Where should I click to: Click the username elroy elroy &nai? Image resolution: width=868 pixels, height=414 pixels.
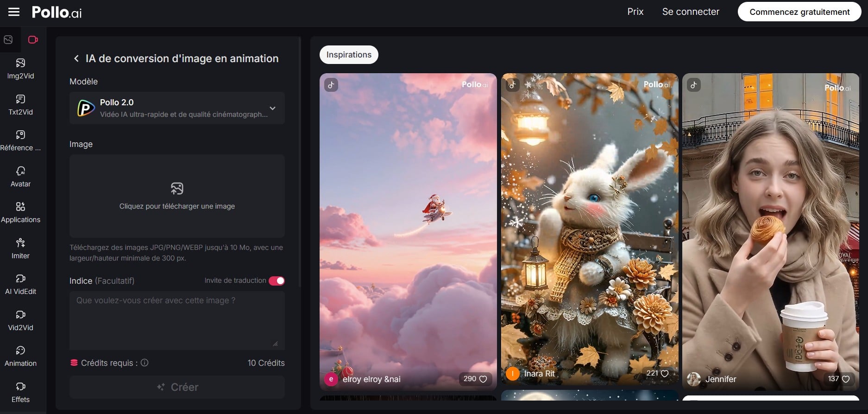pyautogui.click(x=371, y=379)
